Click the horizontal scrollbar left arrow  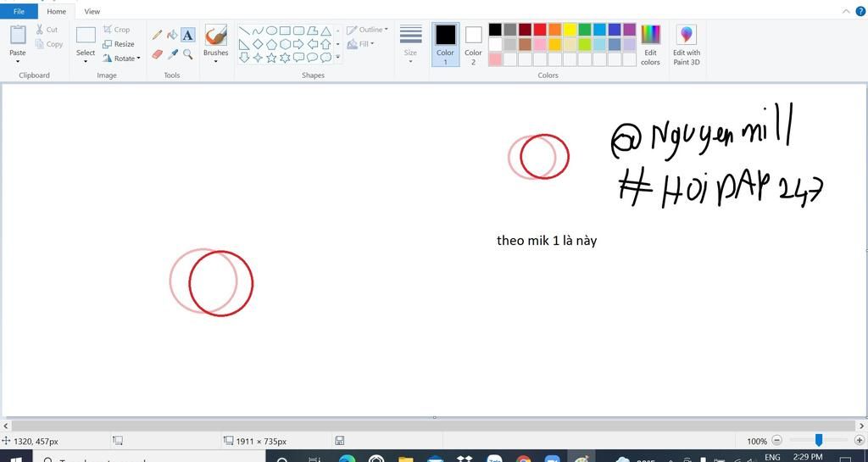[6, 426]
